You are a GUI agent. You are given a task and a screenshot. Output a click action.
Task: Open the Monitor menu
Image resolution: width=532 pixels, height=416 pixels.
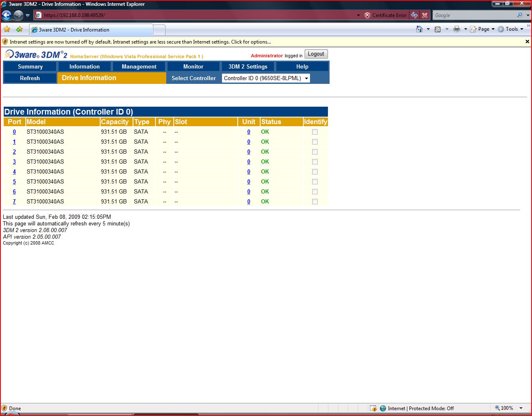[193, 66]
